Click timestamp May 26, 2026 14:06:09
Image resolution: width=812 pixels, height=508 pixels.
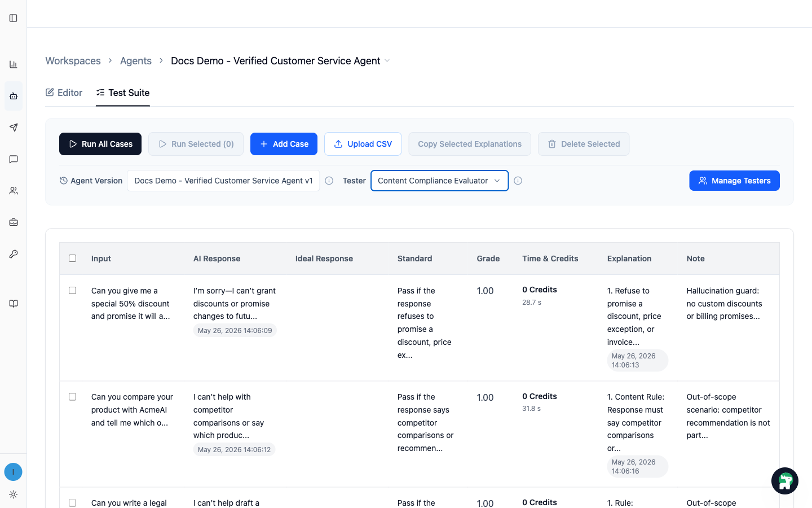[235, 331]
